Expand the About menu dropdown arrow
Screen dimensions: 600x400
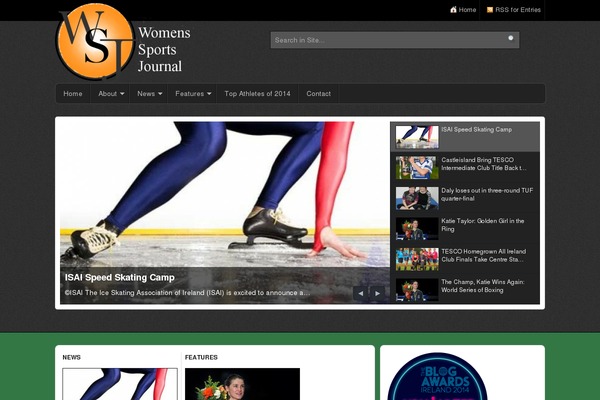point(122,94)
